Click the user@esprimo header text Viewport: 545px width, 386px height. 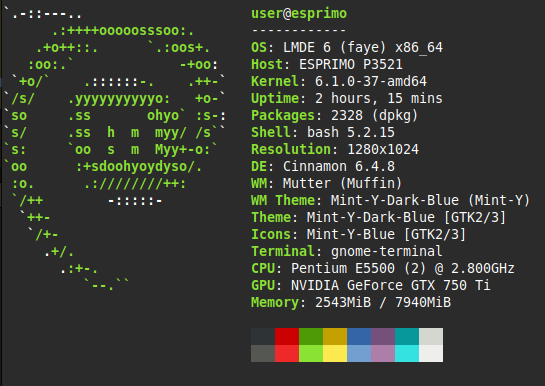pos(299,14)
